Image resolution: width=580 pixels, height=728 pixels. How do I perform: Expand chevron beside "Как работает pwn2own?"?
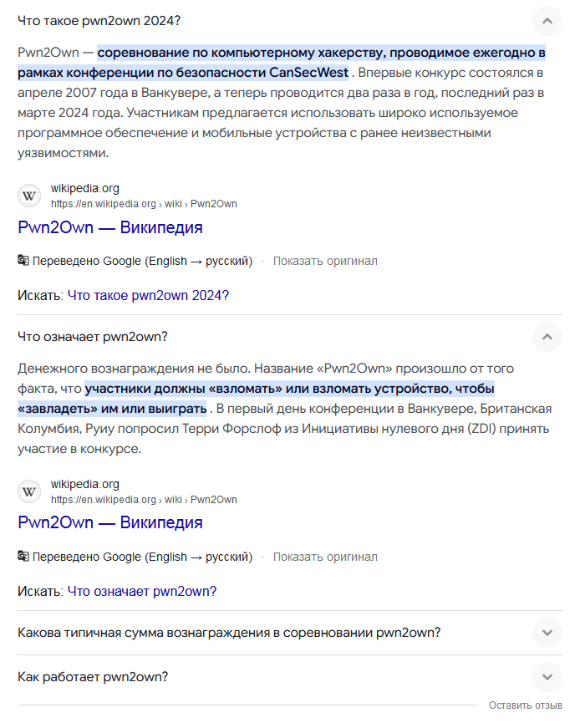tap(547, 677)
